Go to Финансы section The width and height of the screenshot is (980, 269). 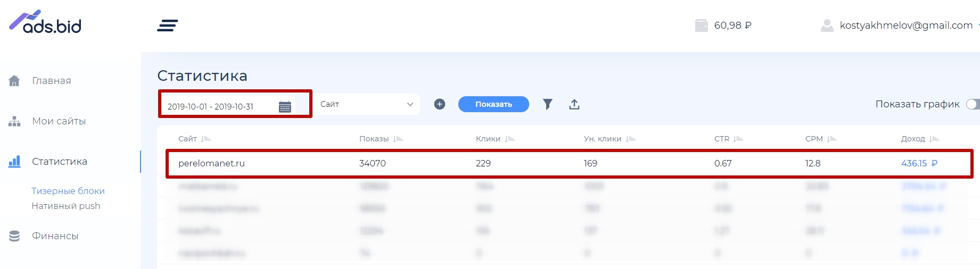tap(55, 236)
